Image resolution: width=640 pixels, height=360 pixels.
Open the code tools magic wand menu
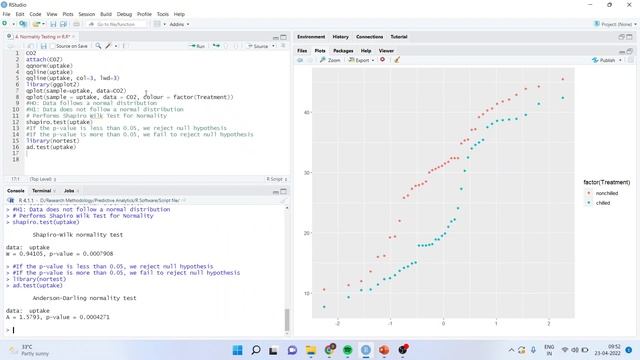[110, 46]
